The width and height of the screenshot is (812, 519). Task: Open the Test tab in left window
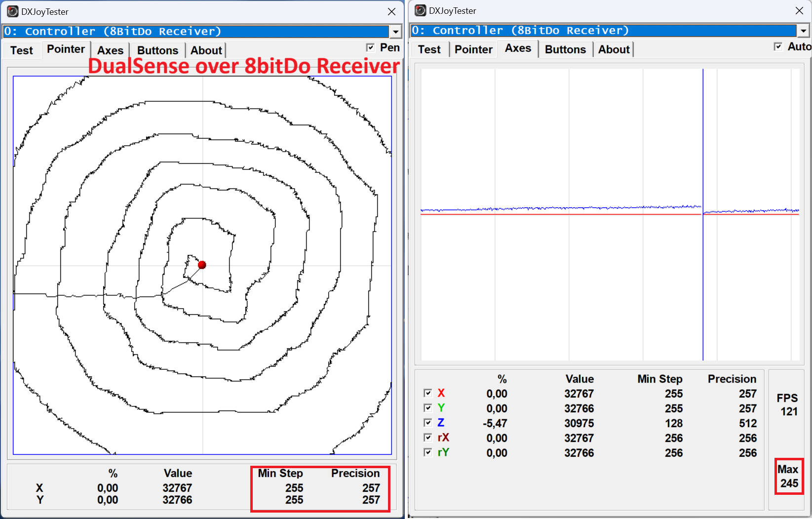22,50
